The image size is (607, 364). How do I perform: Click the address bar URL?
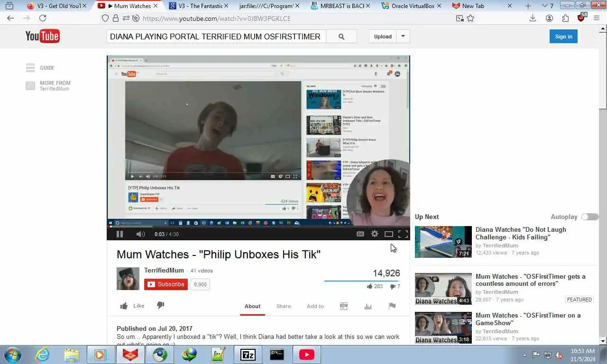pyautogui.click(x=217, y=18)
